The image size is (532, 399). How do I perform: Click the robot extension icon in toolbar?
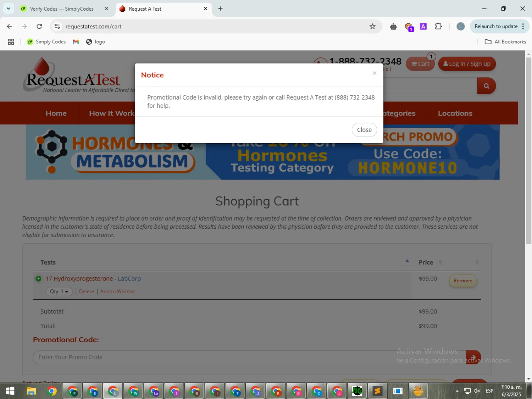coord(393,26)
